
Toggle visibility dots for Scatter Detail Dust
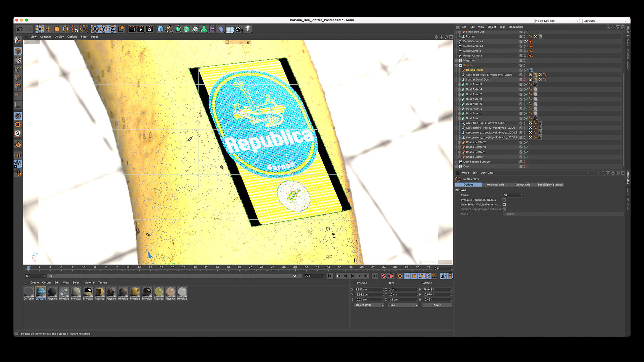click(x=524, y=80)
